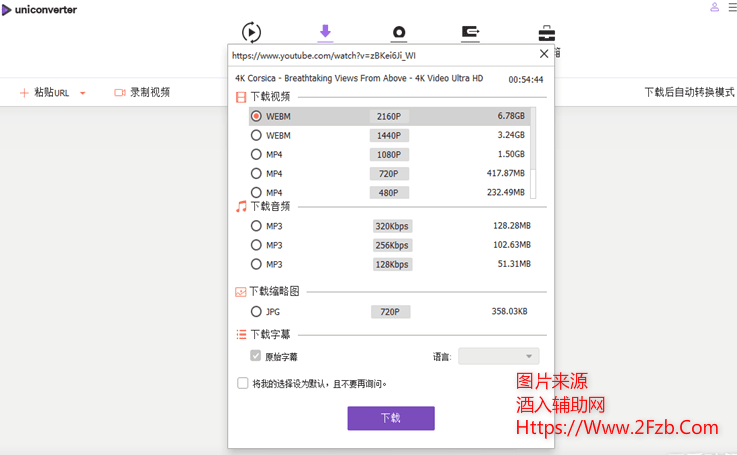Open the Convert tab icon in top toolbar
Screen dimensions: 737x455
pos(252,32)
